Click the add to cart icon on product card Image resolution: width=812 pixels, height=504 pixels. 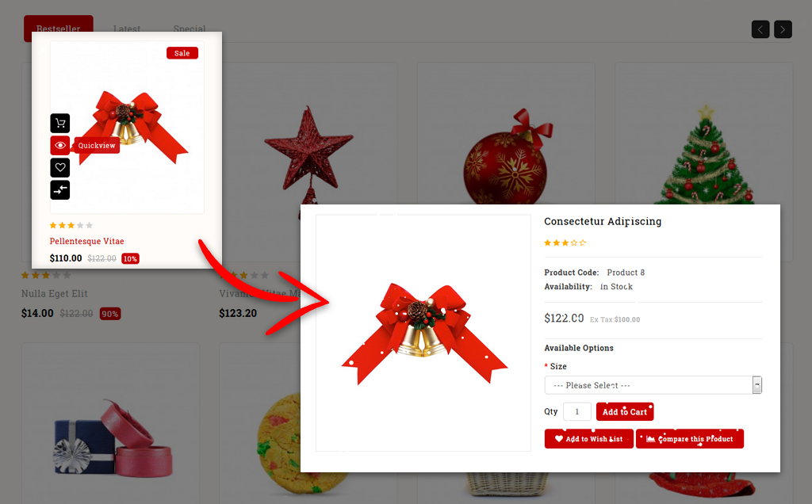pos(60,123)
